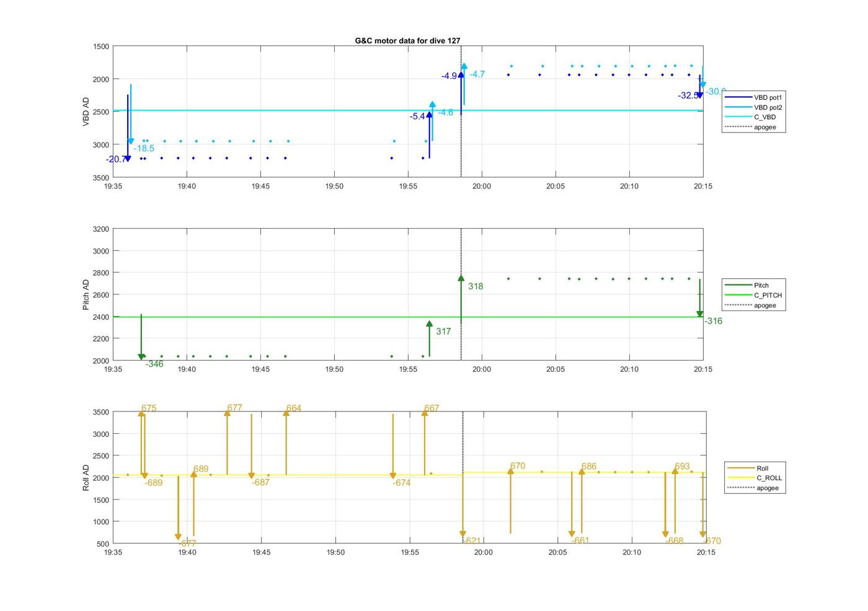Select the 'VBD pot2' legend entry

click(x=754, y=107)
